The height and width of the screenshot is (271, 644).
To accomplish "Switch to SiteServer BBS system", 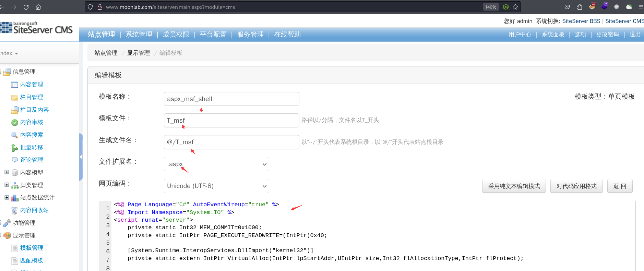I will click(x=581, y=21).
